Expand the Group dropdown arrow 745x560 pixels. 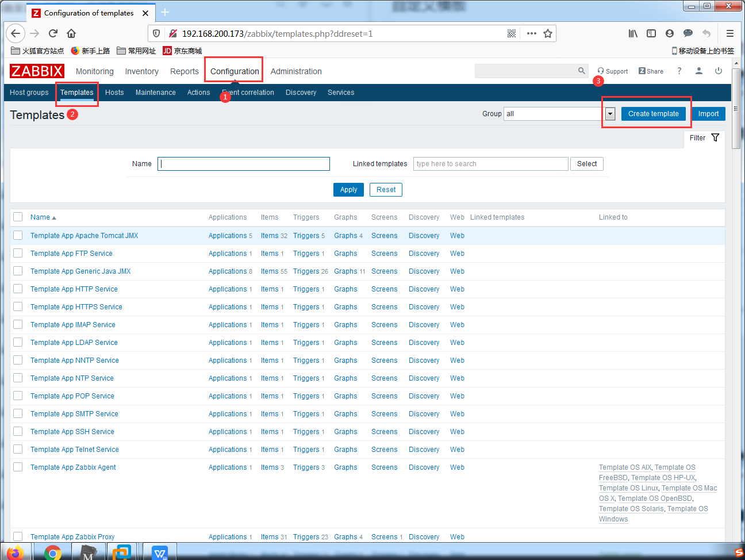(x=610, y=114)
